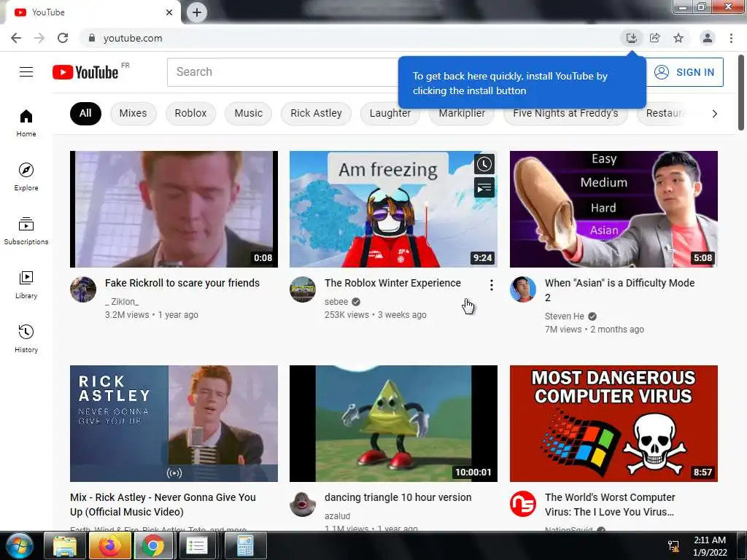Screen dimensions: 747x560
Task: Select the Markiplier filter chip
Action: coord(462,113)
